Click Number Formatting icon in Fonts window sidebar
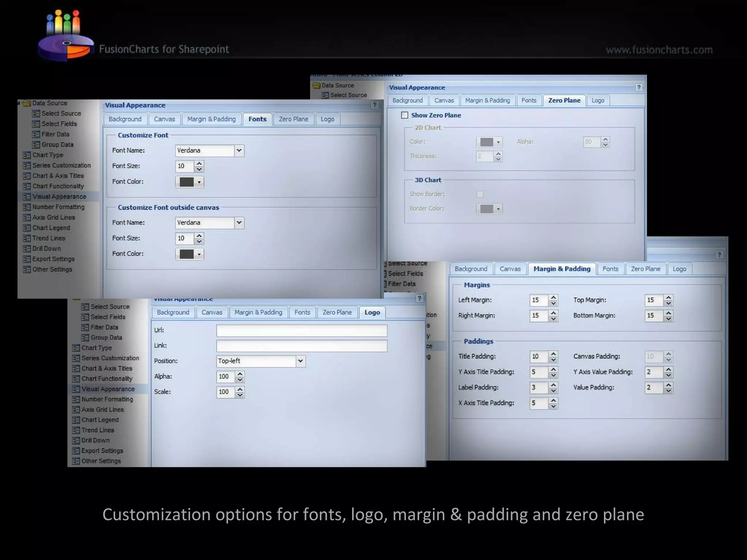Viewport: 747px width, 560px height. (27, 207)
